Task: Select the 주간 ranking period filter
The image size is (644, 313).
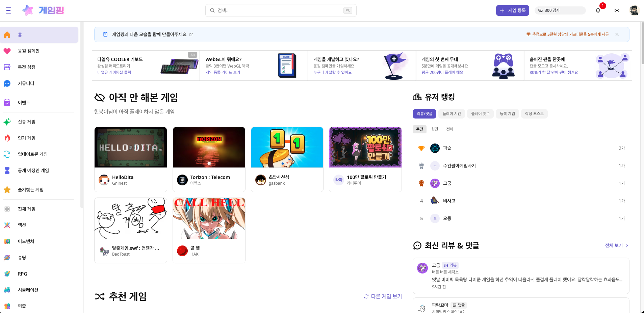Action: click(x=419, y=129)
